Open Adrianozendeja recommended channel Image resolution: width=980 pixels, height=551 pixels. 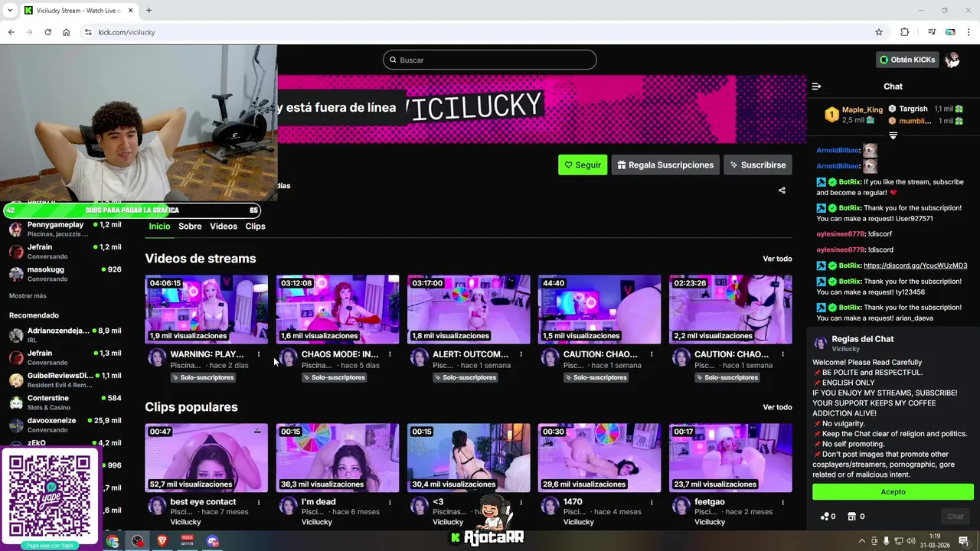tap(65, 334)
